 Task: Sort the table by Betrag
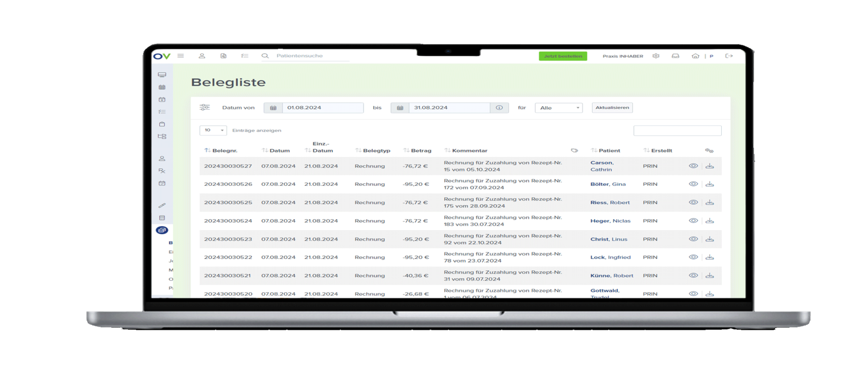[x=417, y=150]
